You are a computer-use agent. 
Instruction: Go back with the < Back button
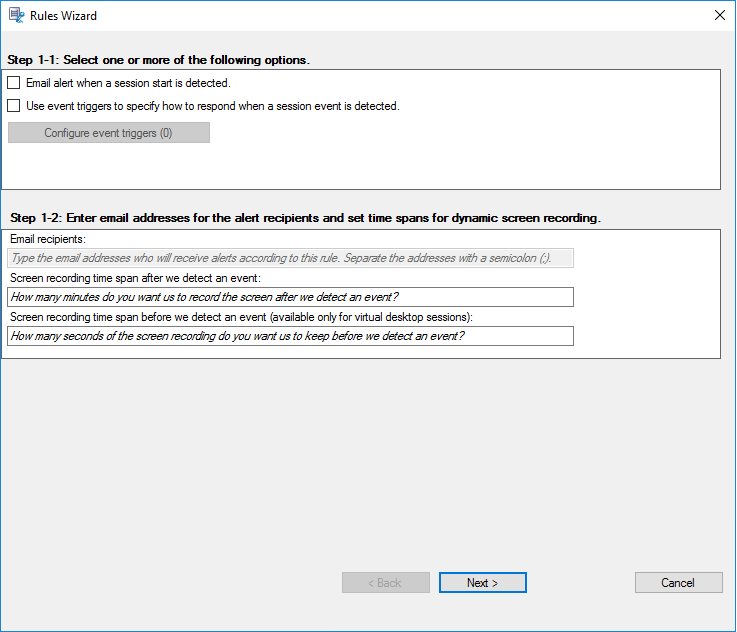[x=385, y=583]
